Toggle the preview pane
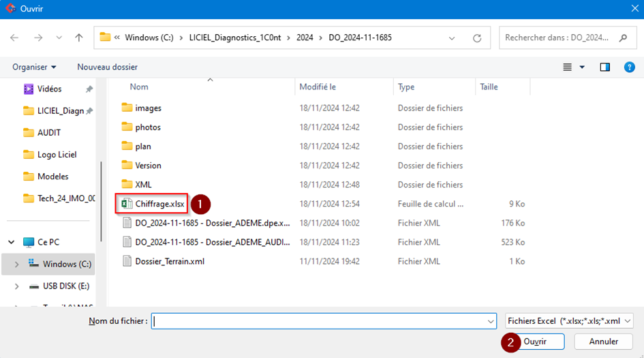The height and width of the screenshot is (358, 644). [x=604, y=67]
